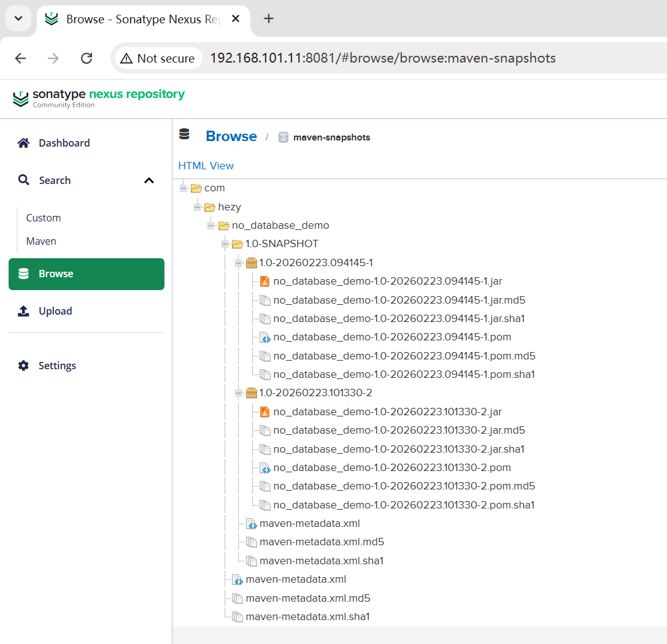Image resolution: width=667 pixels, height=644 pixels.
Task: Go forward with the browser forward arrow
Action: [53, 58]
